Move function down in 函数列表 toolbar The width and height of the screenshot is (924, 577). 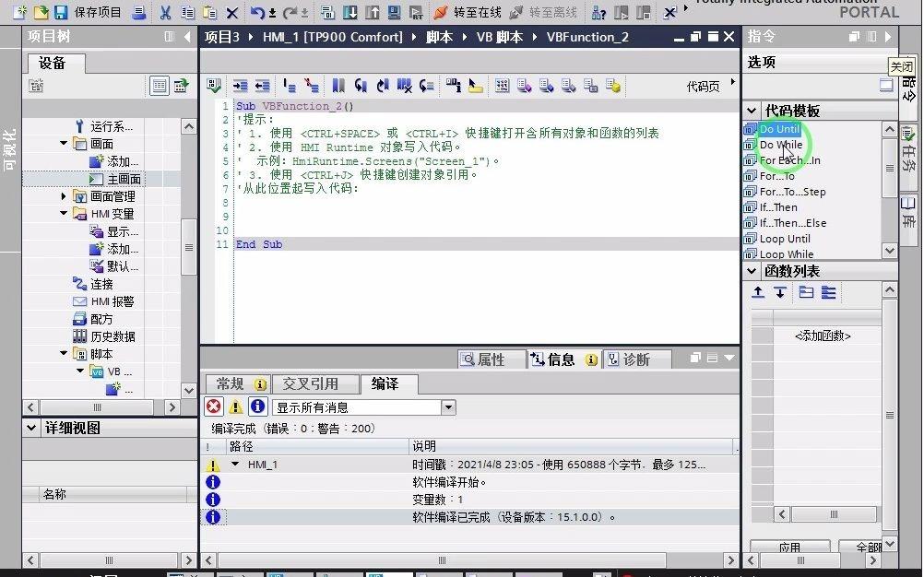(780, 292)
